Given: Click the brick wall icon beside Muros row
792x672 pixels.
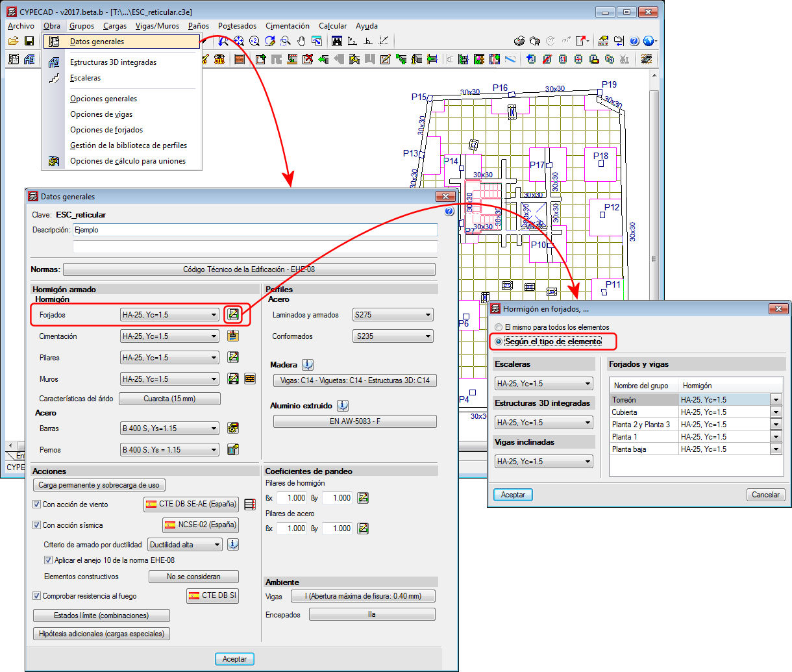Looking at the screenshot, I should (250, 379).
